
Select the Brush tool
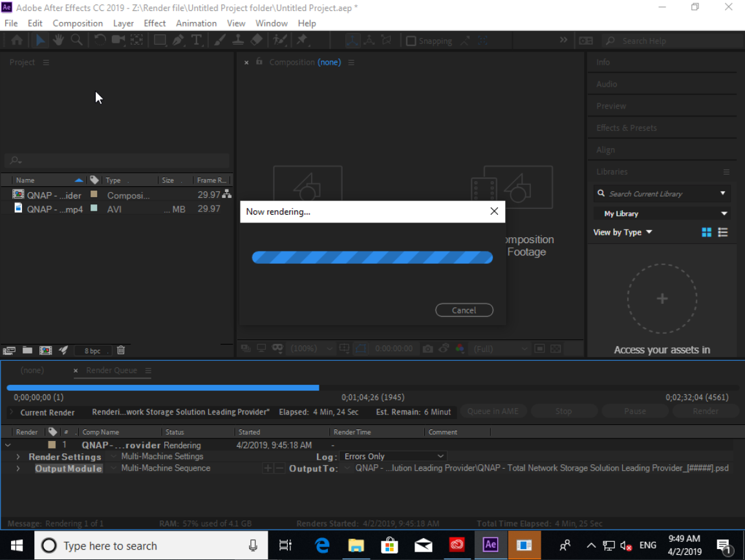click(x=219, y=40)
